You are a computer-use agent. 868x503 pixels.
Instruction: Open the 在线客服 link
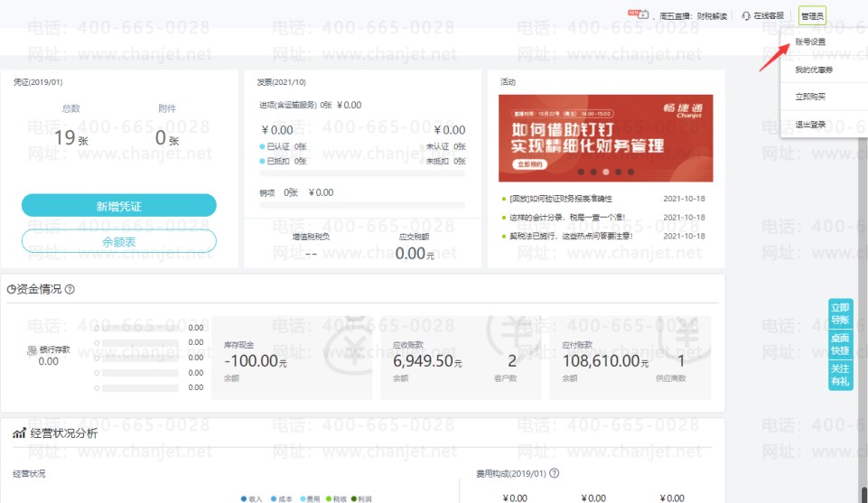[x=769, y=16]
